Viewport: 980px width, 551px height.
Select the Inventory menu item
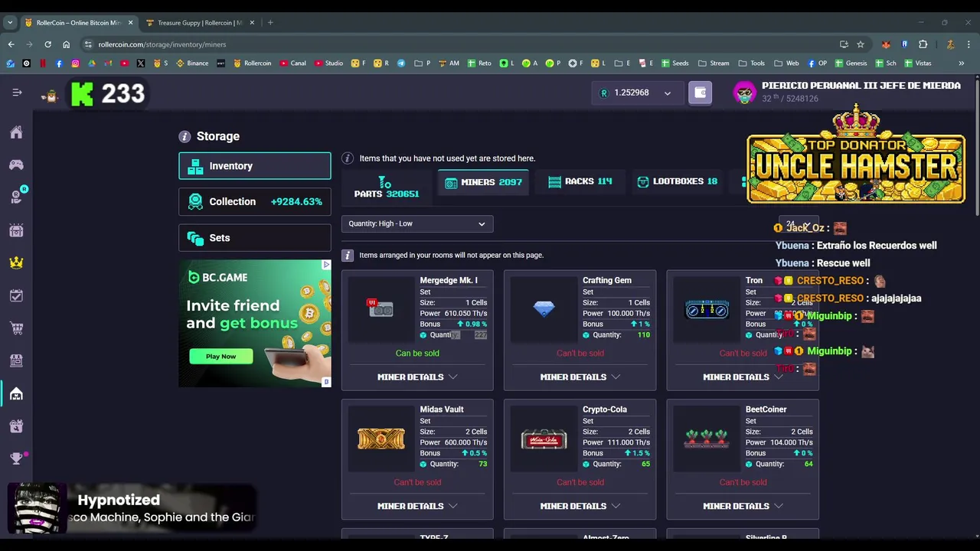[255, 166]
